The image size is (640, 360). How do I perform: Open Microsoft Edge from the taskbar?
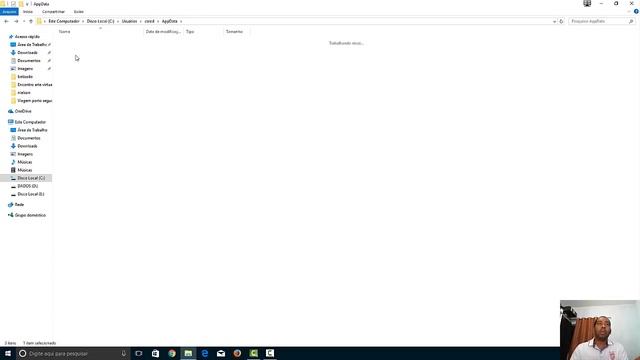point(204,353)
